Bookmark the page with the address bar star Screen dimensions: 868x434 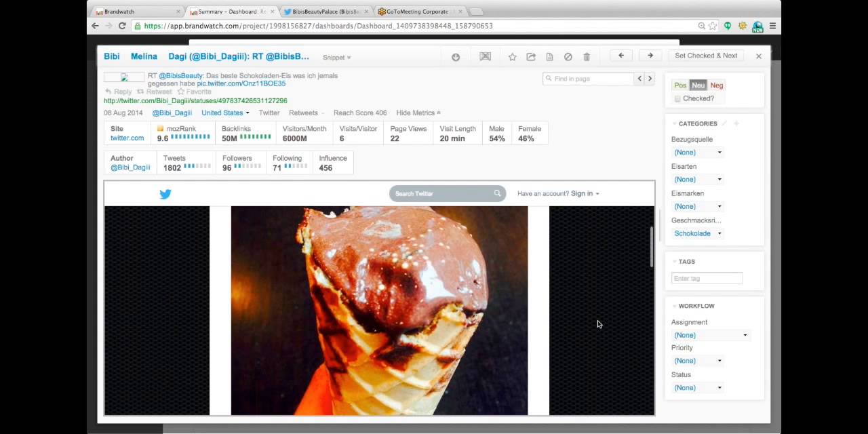[x=713, y=26]
